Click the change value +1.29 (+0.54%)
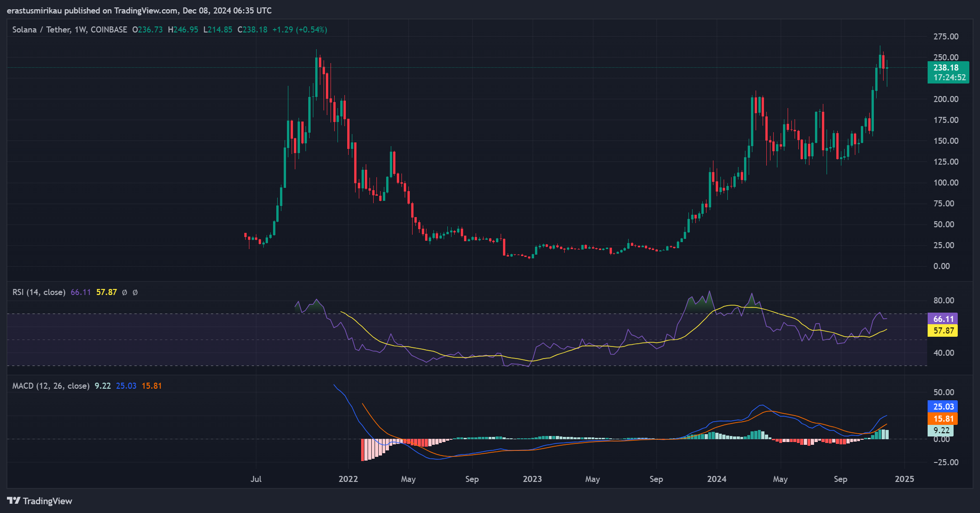Image resolution: width=980 pixels, height=513 pixels. pyautogui.click(x=299, y=30)
